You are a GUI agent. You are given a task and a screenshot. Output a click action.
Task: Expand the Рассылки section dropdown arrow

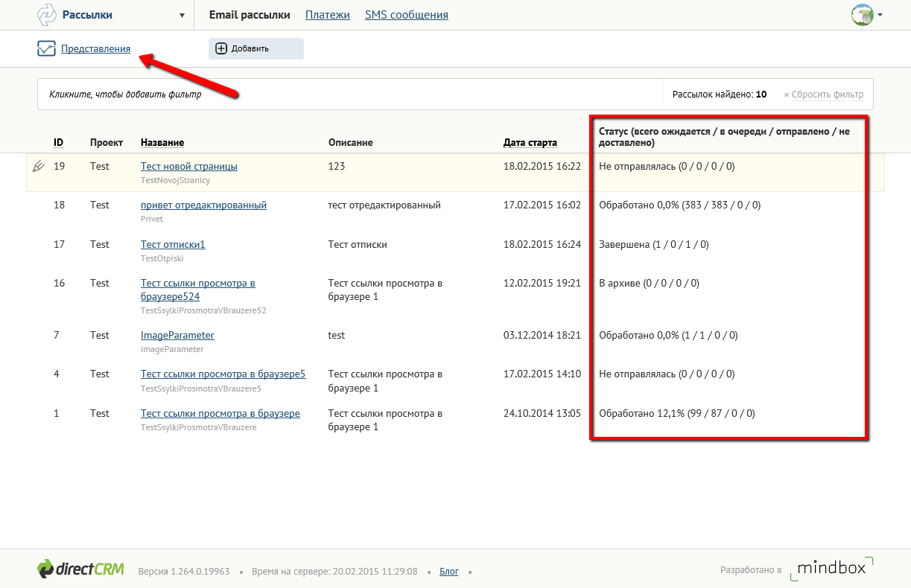pos(182,16)
